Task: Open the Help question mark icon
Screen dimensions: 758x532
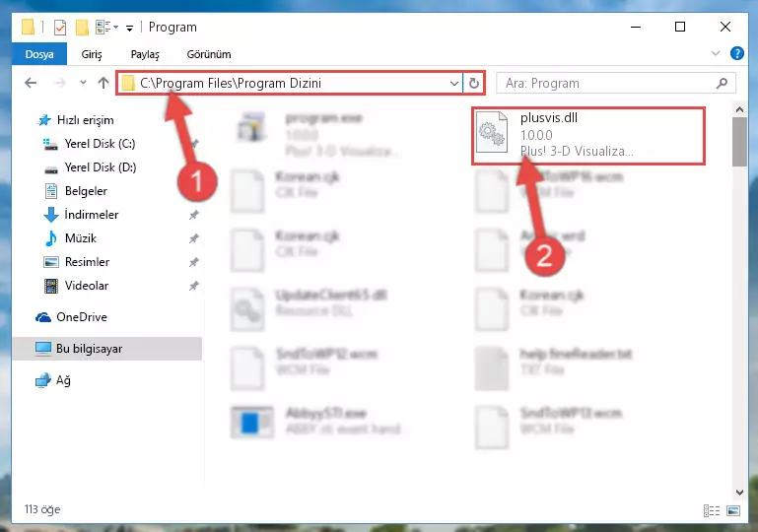Action: (x=736, y=53)
